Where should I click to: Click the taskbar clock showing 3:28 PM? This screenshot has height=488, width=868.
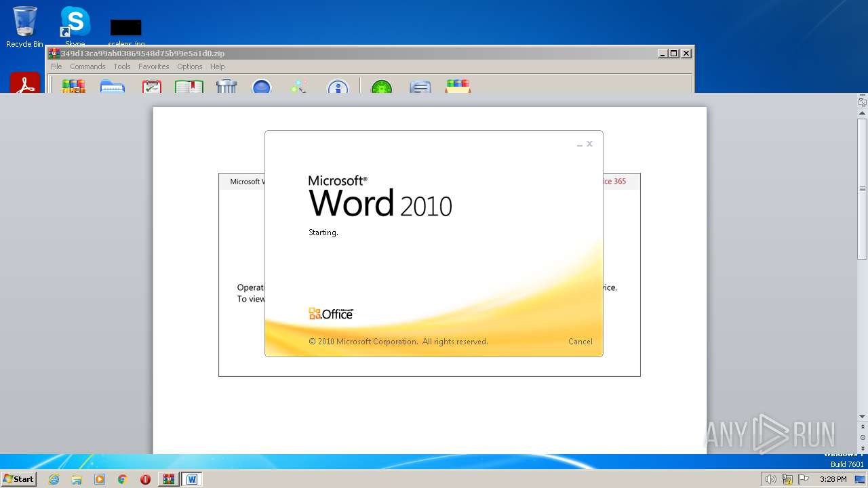(x=833, y=479)
